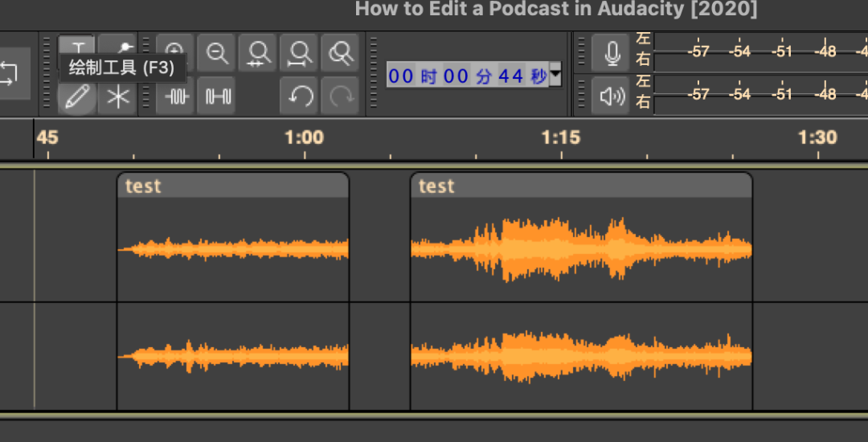Select the Draw tool pencil icon
Screen dimensions: 868x442
(77, 98)
